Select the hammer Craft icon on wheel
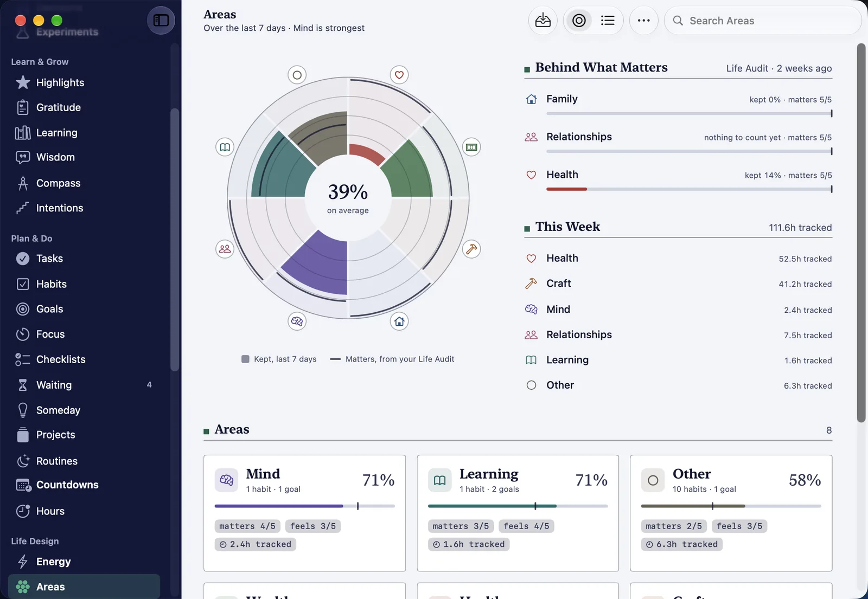This screenshot has width=868, height=599. 471,249
